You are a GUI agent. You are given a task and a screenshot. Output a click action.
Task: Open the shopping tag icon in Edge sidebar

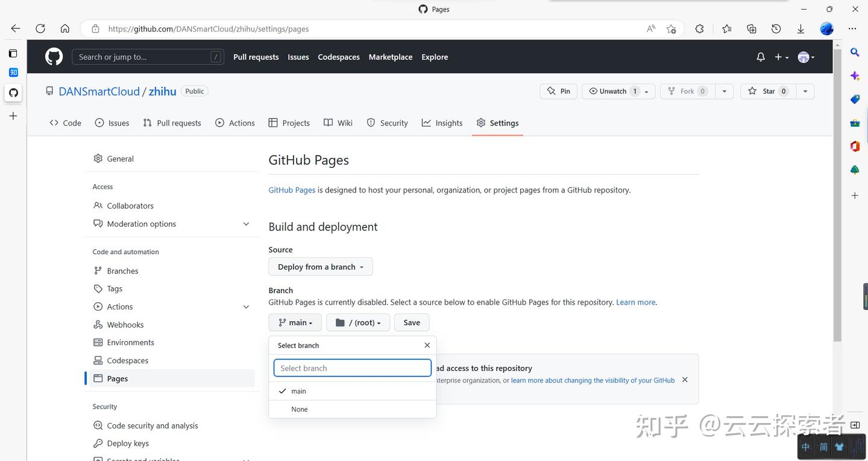pyautogui.click(x=854, y=99)
